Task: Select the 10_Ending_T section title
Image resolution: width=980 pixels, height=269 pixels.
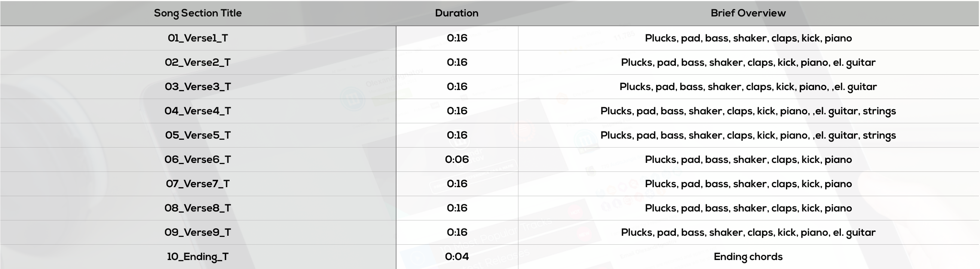Action: [x=198, y=257]
